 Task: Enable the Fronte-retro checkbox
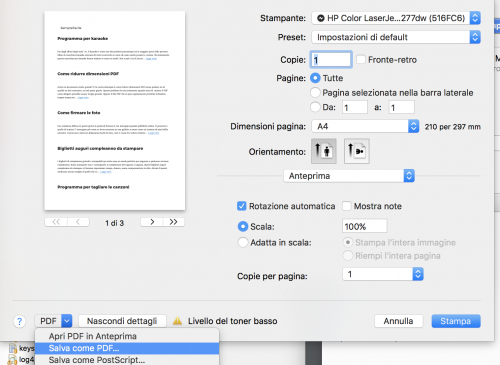361,59
